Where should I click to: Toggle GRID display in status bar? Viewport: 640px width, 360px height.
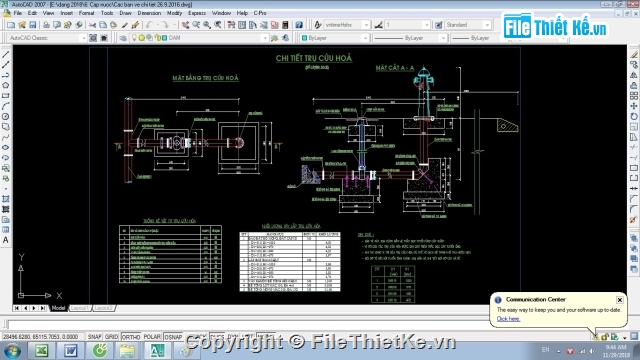click(111, 337)
